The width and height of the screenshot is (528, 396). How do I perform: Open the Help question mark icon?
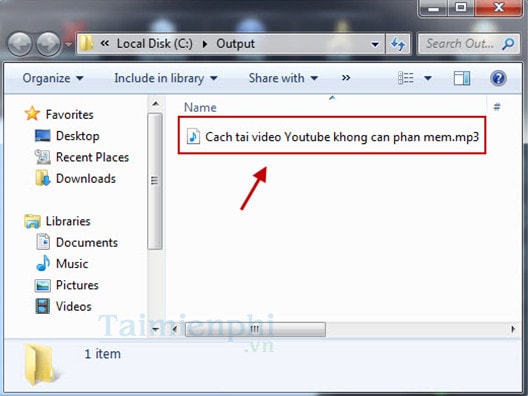pyautogui.click(x=498, y=78)
